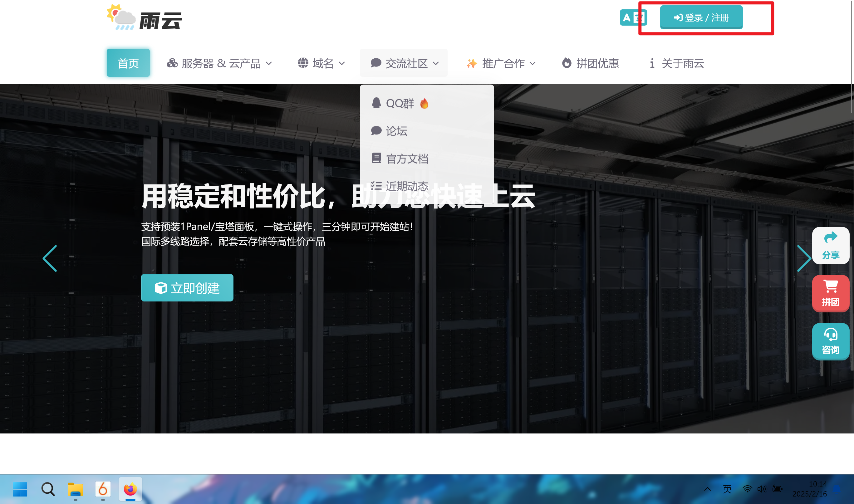Click the language translate icon
The image size is (854, 504).
(x=632, y=17)
